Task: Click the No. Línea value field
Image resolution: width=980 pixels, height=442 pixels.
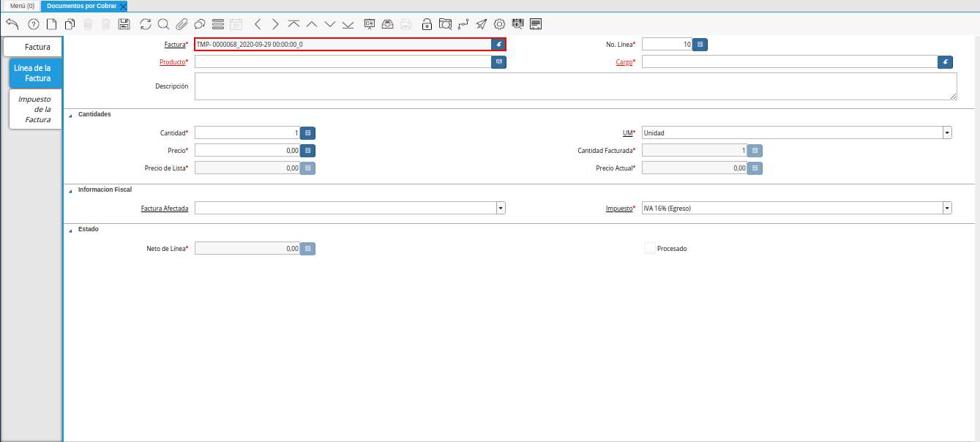Action: (667, 45)
